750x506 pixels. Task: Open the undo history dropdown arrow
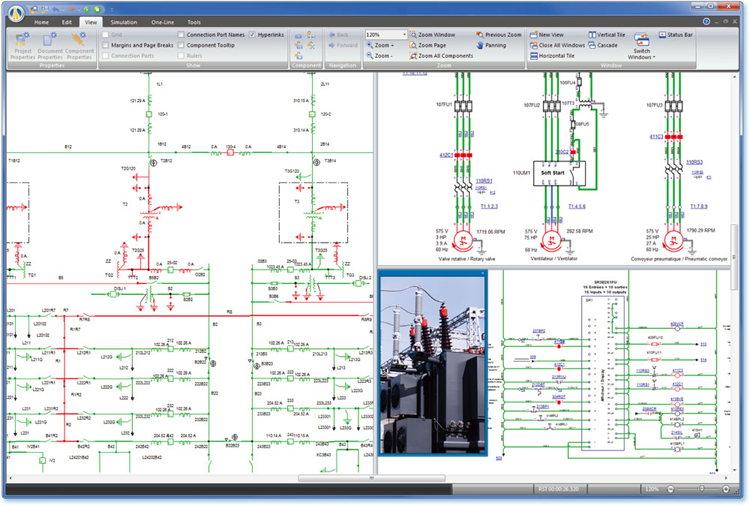point(63,10)
